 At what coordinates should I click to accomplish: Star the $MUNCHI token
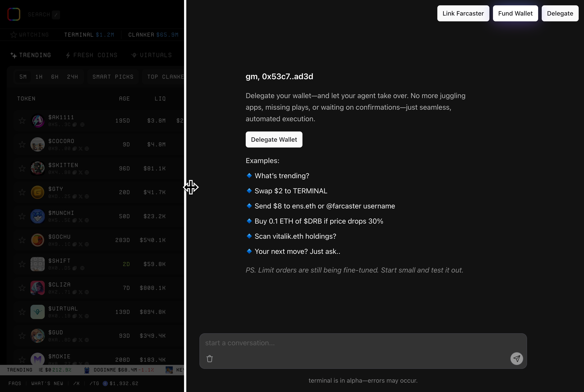pyautogui.click(x=22, y=216)
